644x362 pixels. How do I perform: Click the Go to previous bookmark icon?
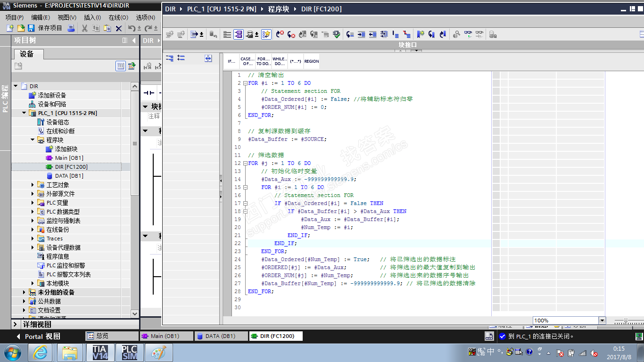click(x=442, y=34)
